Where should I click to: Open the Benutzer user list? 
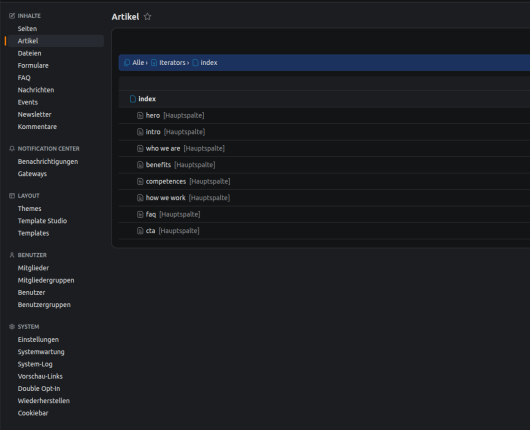(31, 292)
